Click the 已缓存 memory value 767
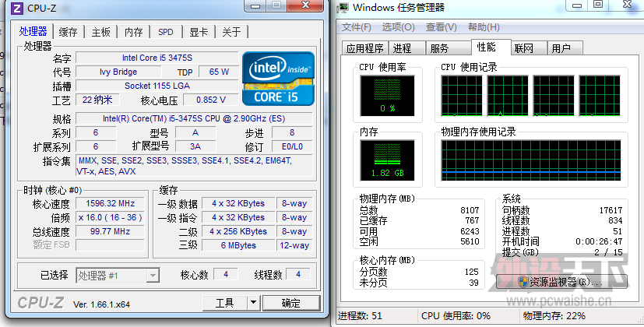This screenshot has width=644, height=327. [473, 220]
